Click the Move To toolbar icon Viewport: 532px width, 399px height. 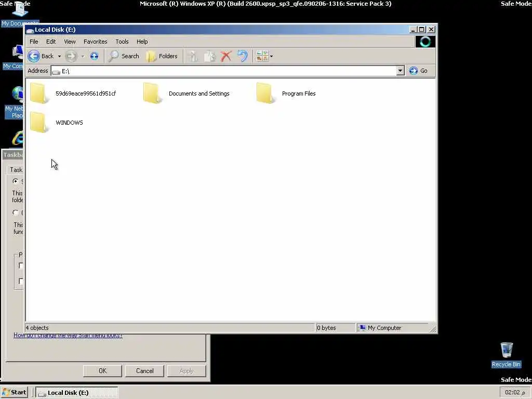pos(193,56)
